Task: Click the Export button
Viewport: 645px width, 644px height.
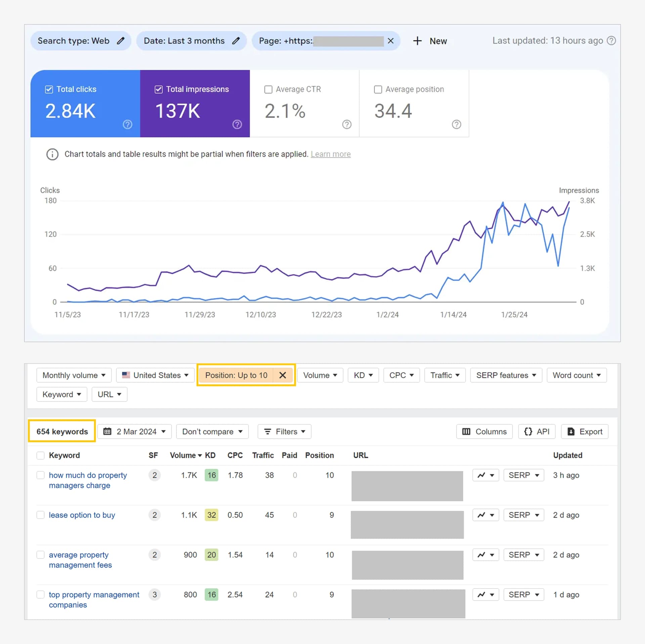Action: click(x=585, y=432)
